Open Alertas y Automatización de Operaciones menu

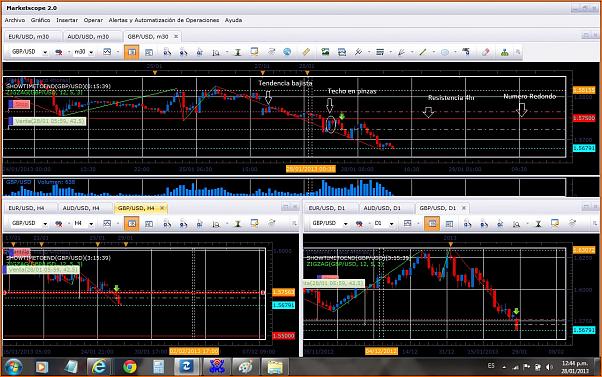coord(164,20)
